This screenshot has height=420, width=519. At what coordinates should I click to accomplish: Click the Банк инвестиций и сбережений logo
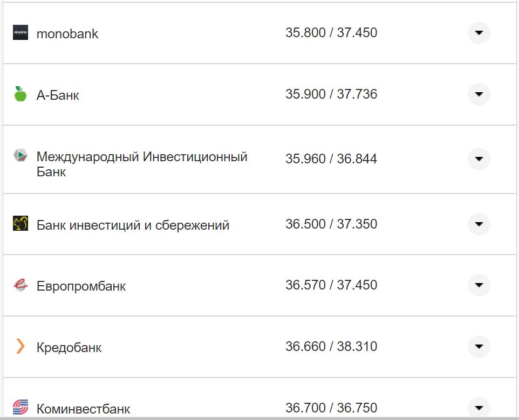click(20, 224)
